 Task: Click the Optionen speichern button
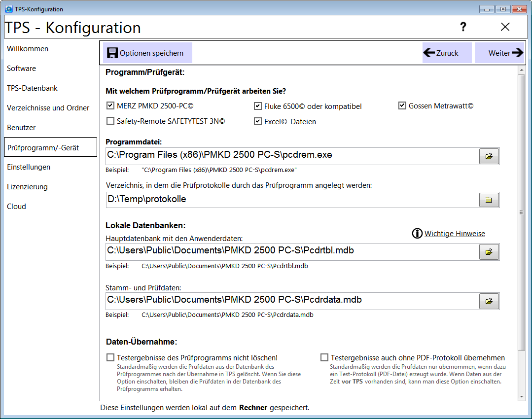coord(147,53)
